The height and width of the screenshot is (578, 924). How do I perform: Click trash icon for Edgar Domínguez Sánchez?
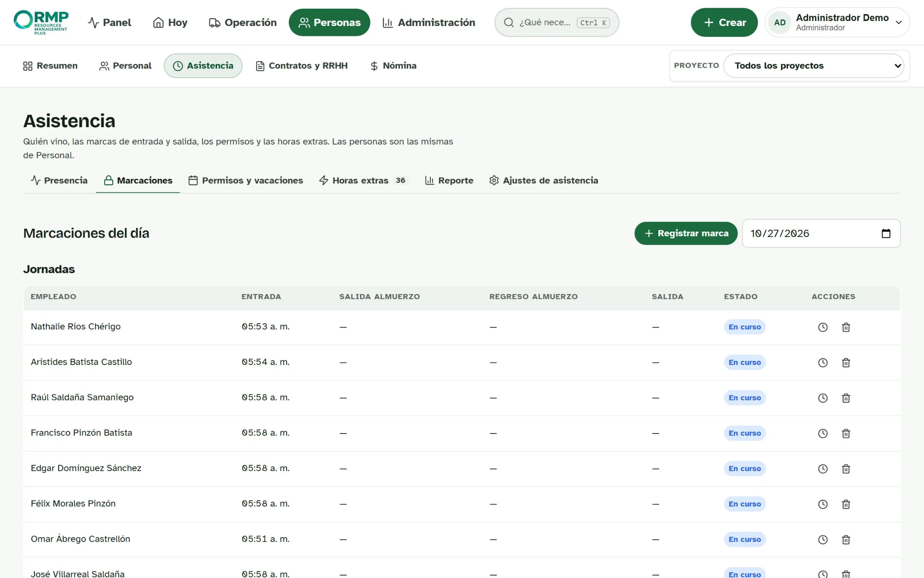pyautogui.click(x=846, y=469)
